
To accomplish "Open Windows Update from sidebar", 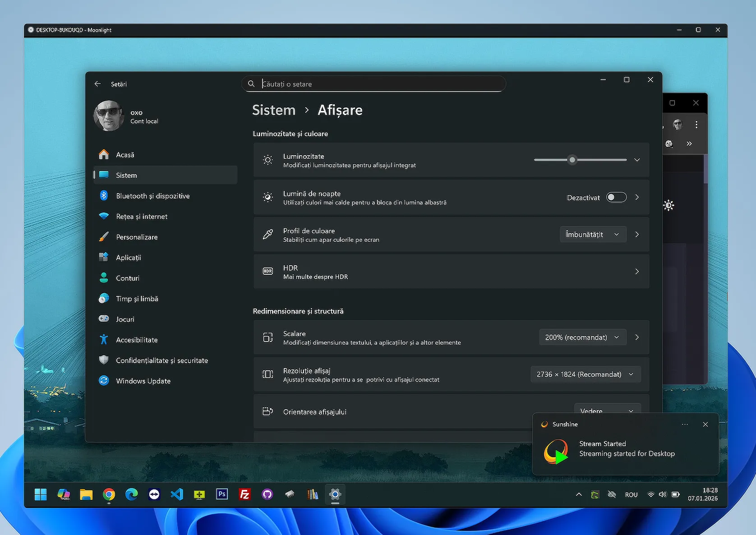I will click(143, 381).
